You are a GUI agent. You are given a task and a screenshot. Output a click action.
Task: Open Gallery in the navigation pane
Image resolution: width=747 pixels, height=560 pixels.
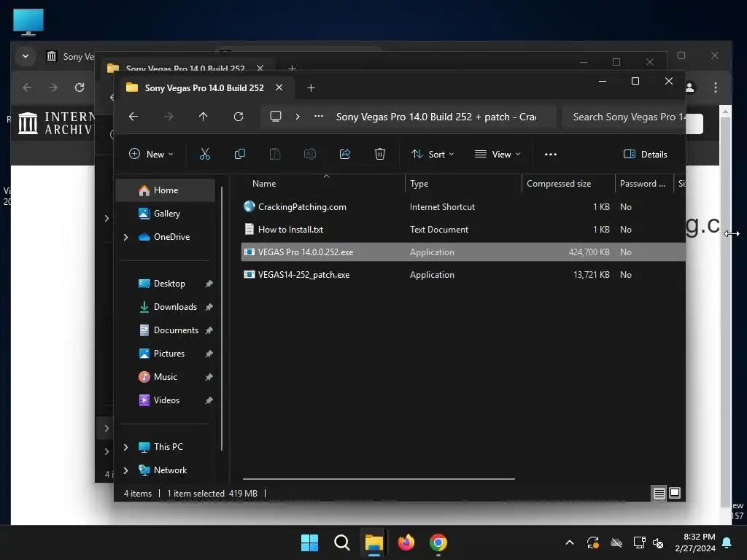(166, 214)
